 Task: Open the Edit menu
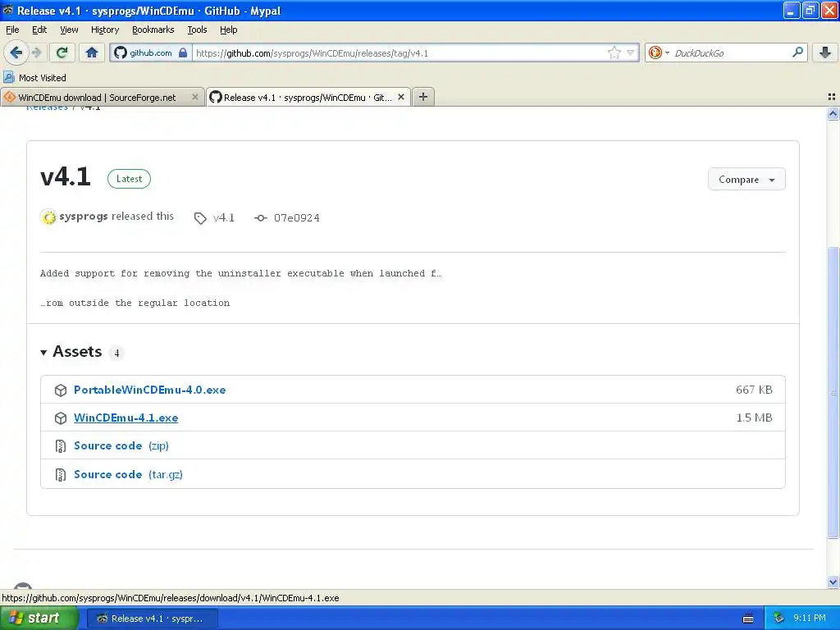pyautogui.click(x=39, y=30)
